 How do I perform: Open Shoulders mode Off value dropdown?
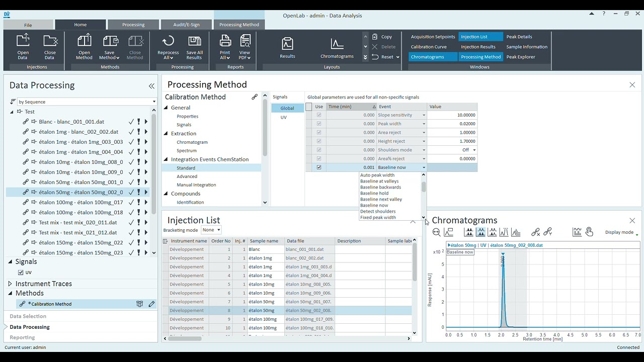click(x=474, y=150)
